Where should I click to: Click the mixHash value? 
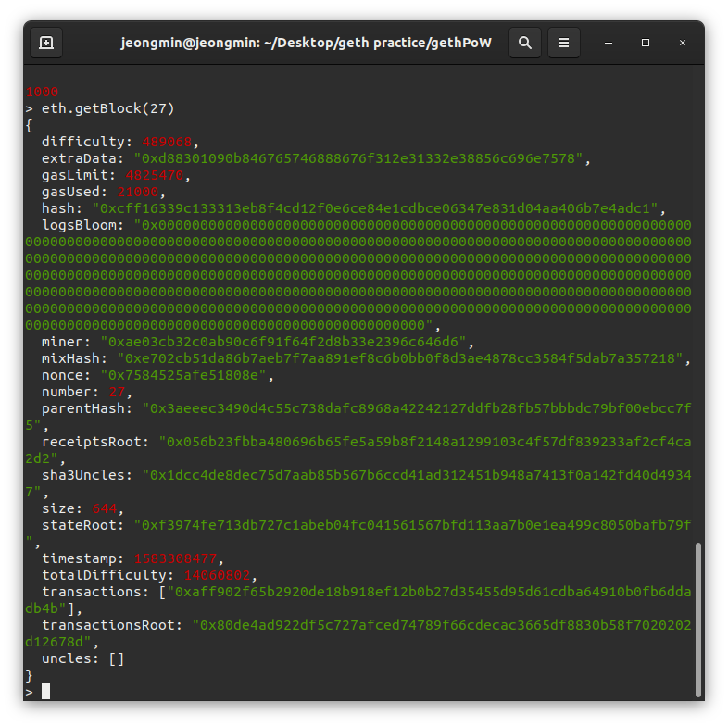coord(400,358)
